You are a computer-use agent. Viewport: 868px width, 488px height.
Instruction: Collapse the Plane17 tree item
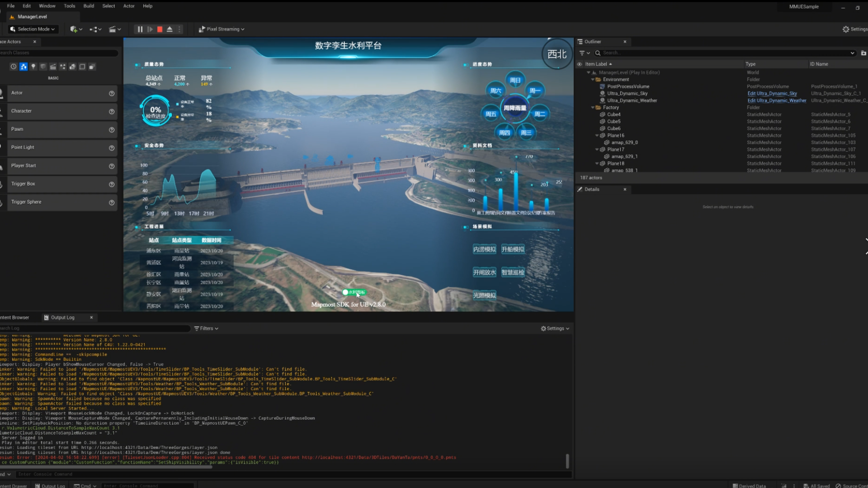click(x=597, y=150)
